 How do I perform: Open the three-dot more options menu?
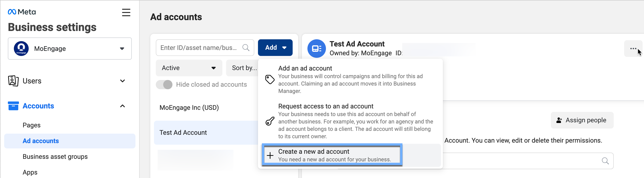pos(633,49)
